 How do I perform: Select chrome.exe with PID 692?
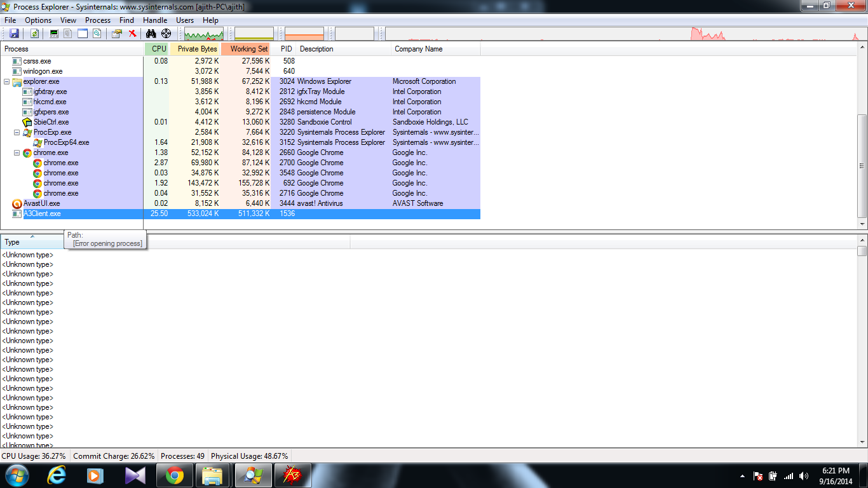coord(240,183)
